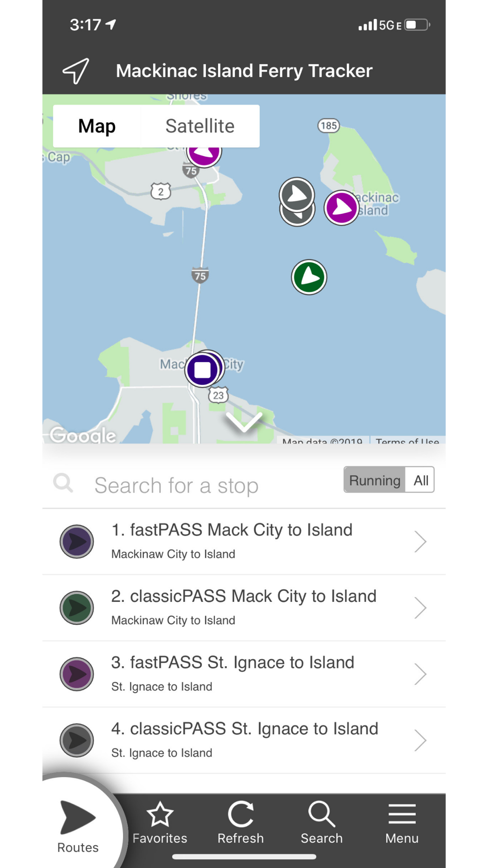Tap the purple stop-square marker at Mackinaw City
The width and height of the screenshot is (488, 868).
tap(203, 370)
